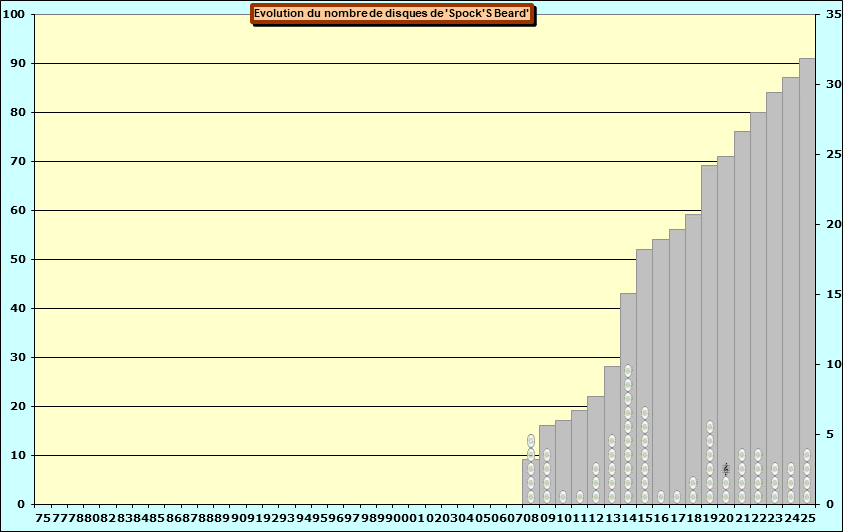The image size is (843, 532).
Task: Select the gray bar for year 13
Action: click(612, 435)
